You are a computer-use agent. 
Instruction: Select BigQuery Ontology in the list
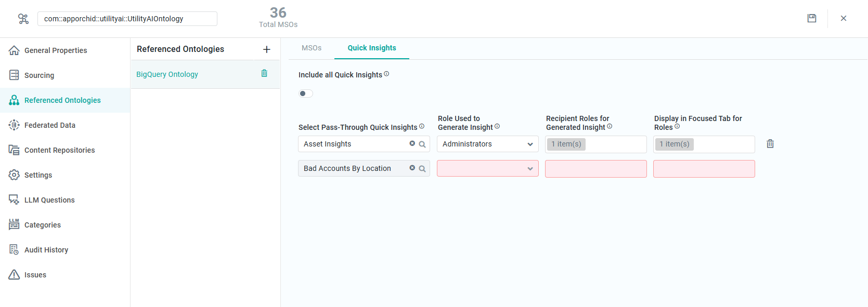pyautogui.click(x=167, y=74)
